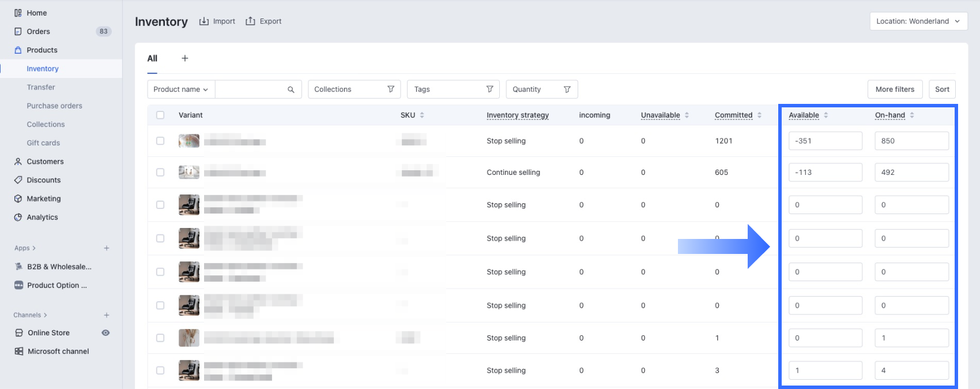980x389 pixels.
Task: Check the select-all checkbox in header
Action: [160, 115]
